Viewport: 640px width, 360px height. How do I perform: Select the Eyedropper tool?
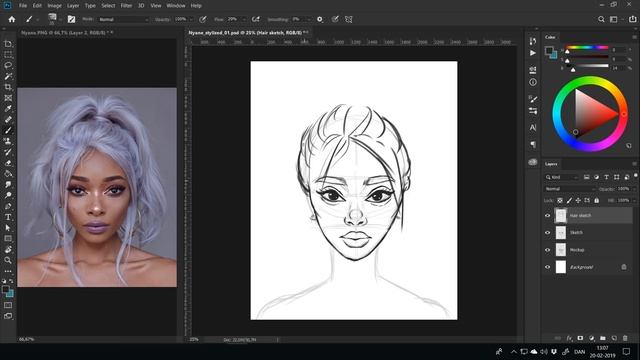coord(8,109)
